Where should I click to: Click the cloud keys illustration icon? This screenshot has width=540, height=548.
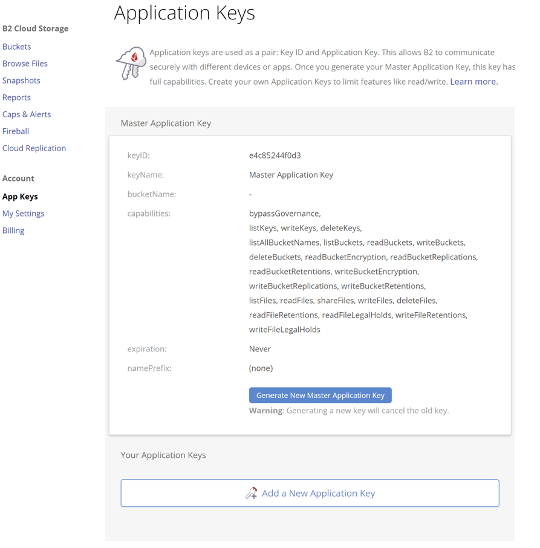[x=131, y=63]
